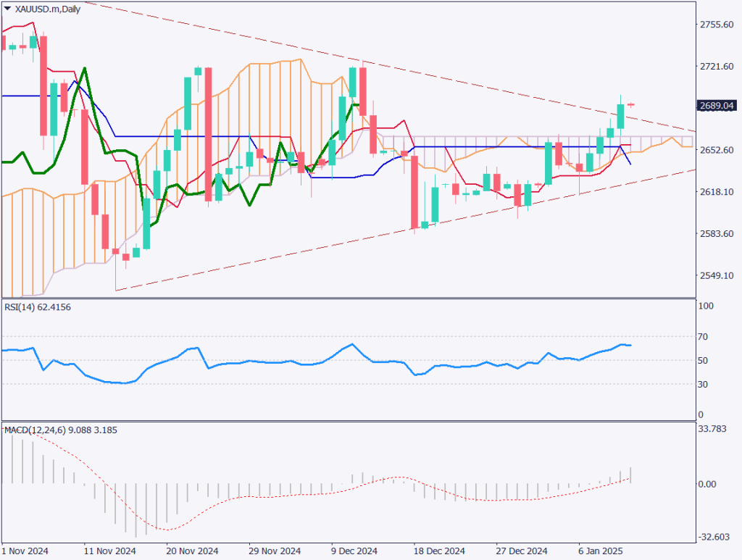Click the triangle arrow beside XAUUSD.m title

coord(7,8)
